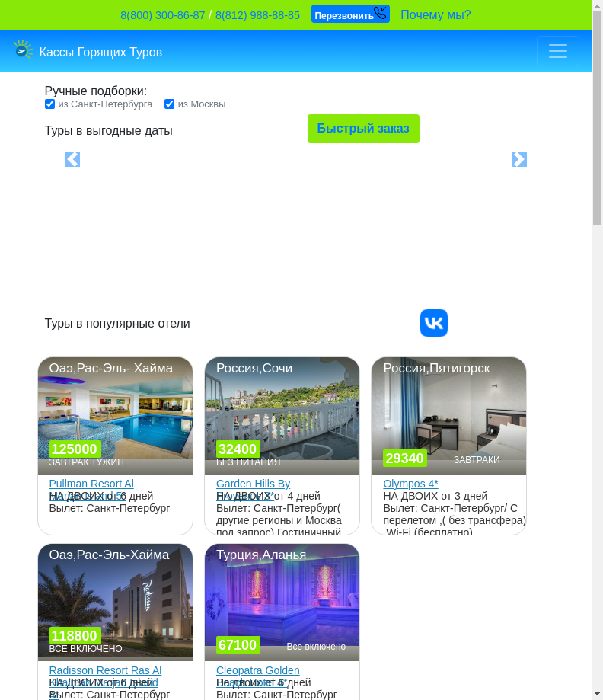This screenshot has height=700, width=603.
Task: Click the 32400 price badge
Action: [x=238, y=449]
